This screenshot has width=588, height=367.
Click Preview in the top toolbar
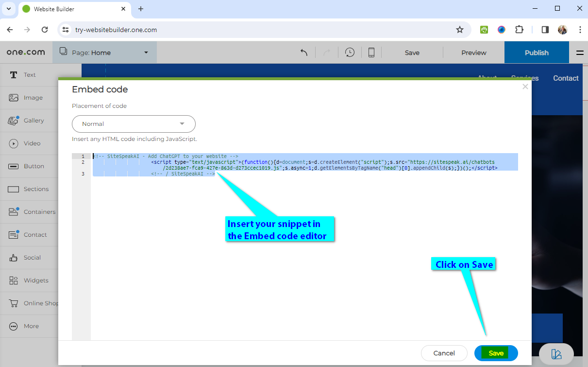474,52
